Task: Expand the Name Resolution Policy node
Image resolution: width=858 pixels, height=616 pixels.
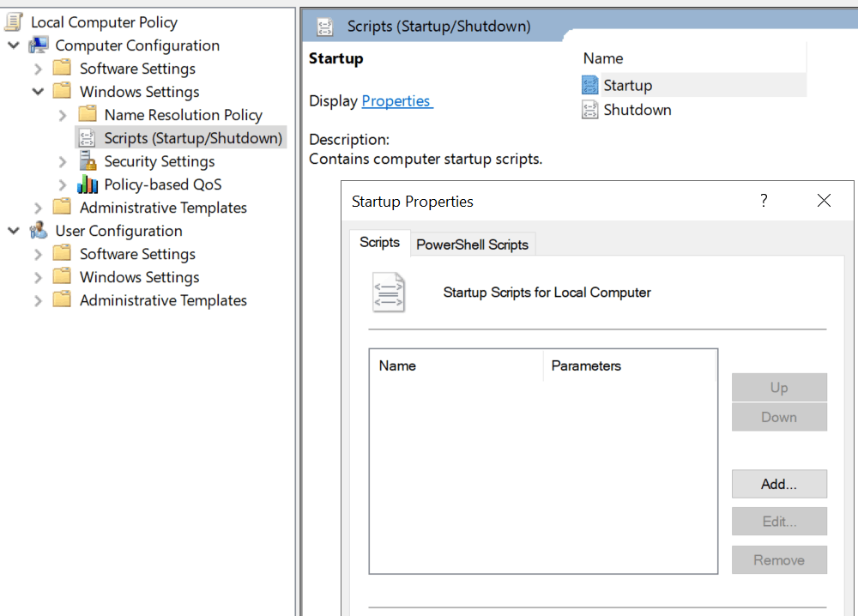Action: pos(63,116)
